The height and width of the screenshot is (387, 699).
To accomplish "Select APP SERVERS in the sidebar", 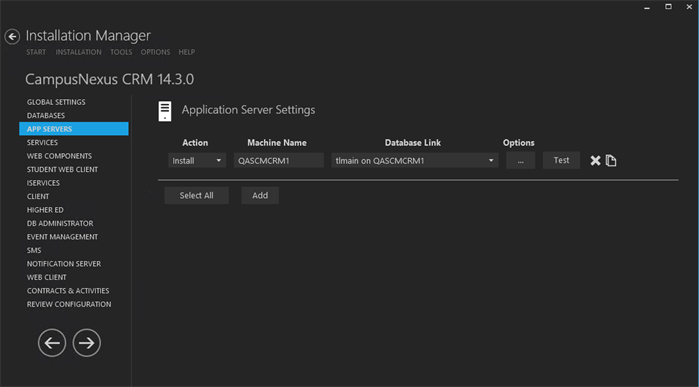I will [x=74, y=129].
